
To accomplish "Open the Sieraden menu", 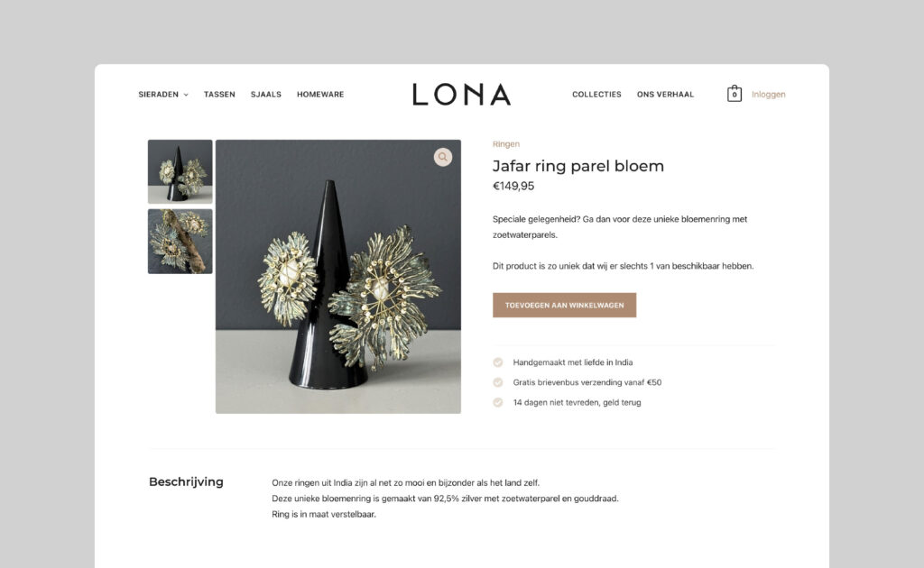I will (159, 94).
